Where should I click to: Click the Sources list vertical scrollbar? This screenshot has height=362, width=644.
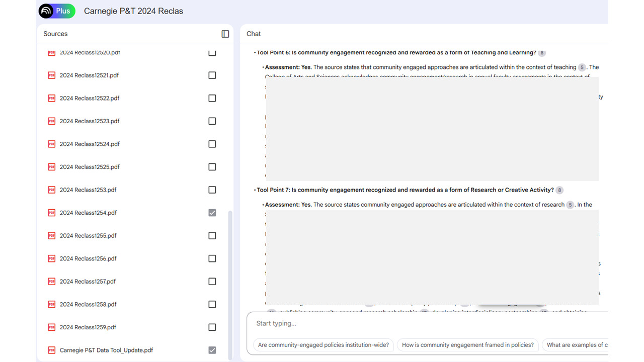pyautogui.click(x=230, y=282)
